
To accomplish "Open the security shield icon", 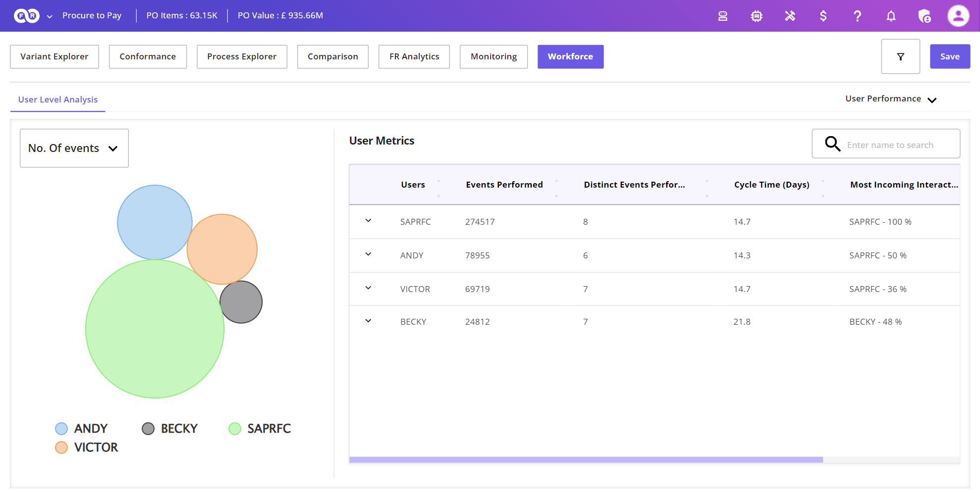I will pyautogui.click(x=925, y=16).
